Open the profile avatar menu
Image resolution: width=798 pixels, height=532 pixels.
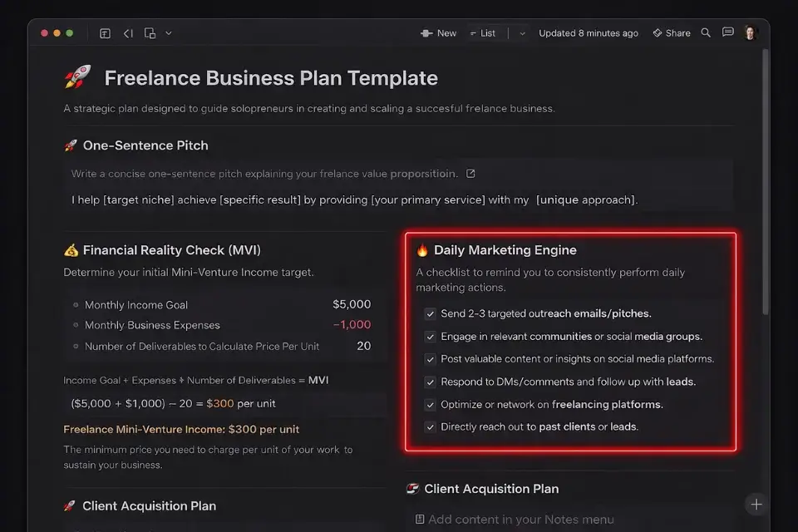(750, 32)
